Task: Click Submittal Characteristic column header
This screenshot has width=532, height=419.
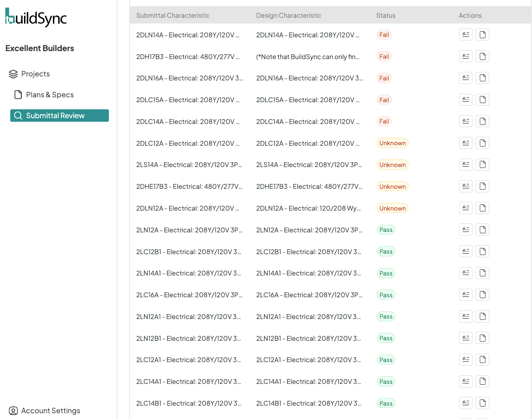Action: [173, 15]
